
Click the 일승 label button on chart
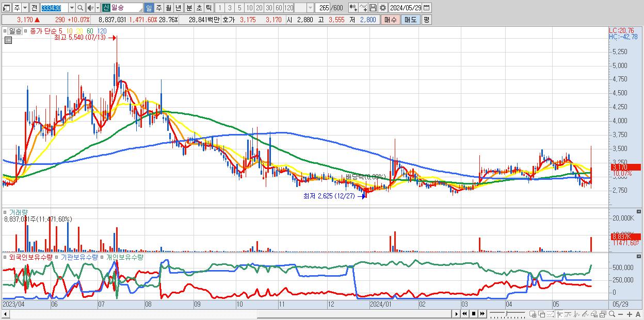[15, 31]
